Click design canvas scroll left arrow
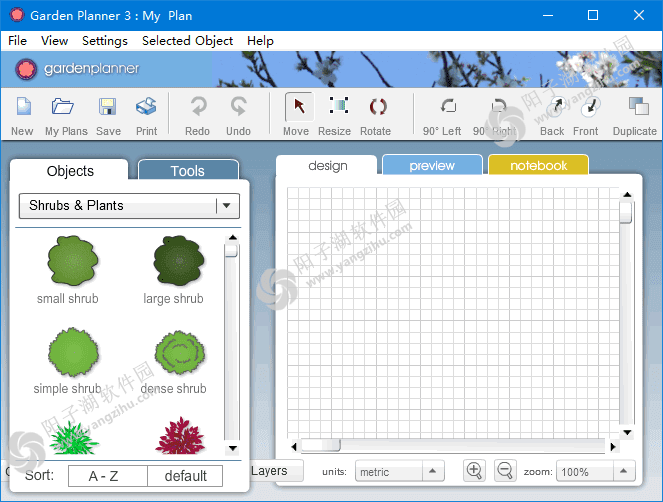This screenshot has height=502, width=663. (x=294, y=446)
